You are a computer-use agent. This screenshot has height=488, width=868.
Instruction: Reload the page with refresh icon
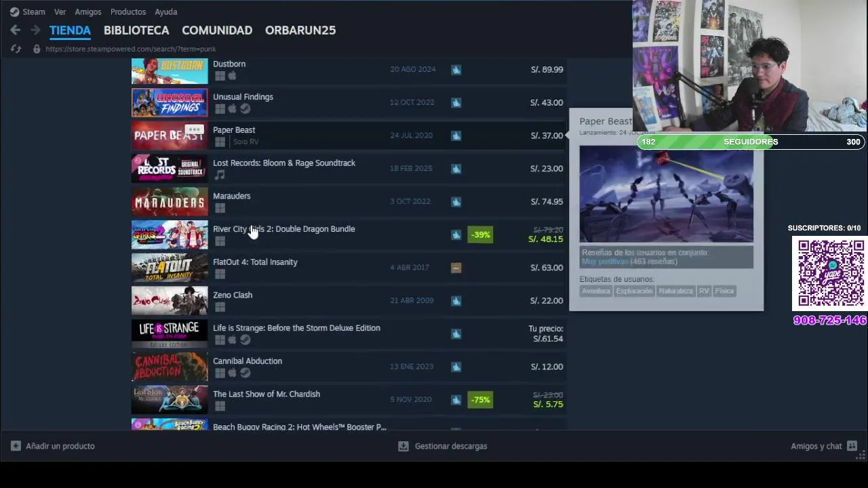point(16,49)
